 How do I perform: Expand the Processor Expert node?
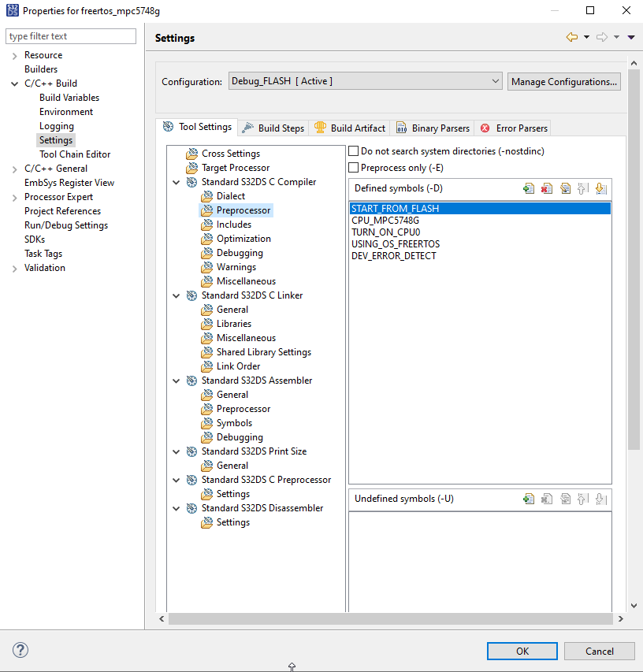click(14, 198)
